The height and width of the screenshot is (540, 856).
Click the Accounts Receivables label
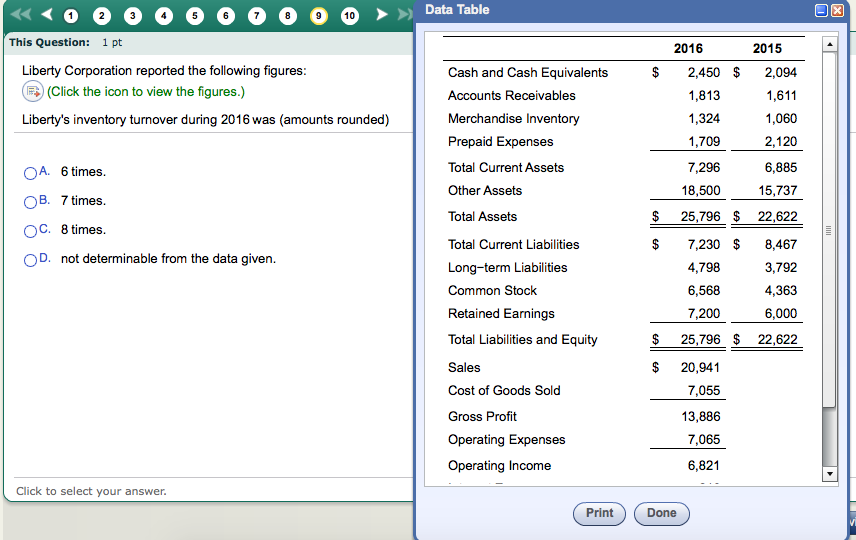click(x=512, y=96)
